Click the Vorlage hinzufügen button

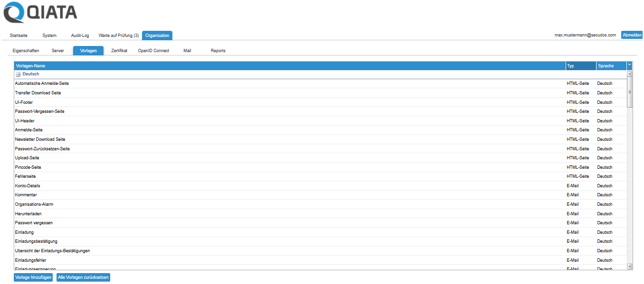point(32,277)
